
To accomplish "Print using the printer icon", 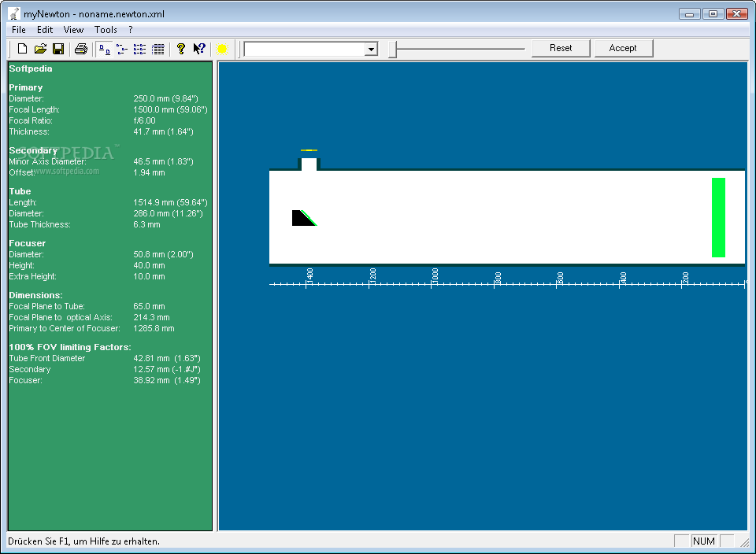I will click(81, 49).
